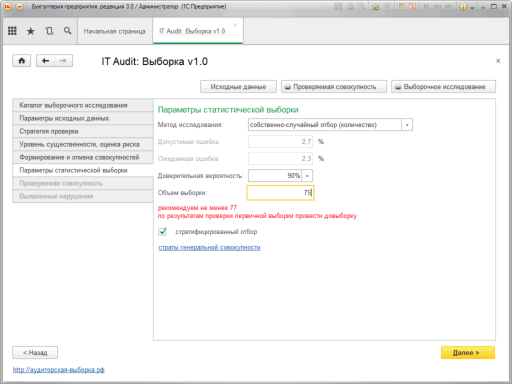
Task: Open Метод исследования dropdown arrow
Action: 407,125
